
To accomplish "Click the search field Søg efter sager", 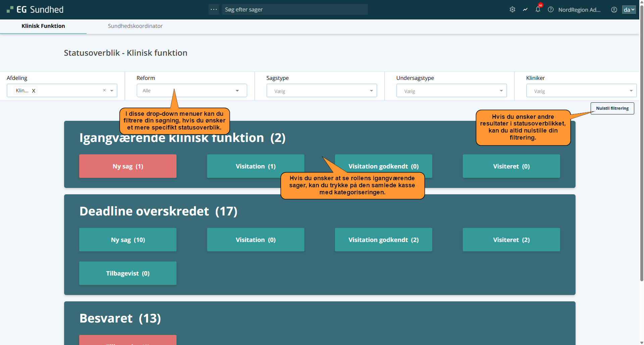I will (x=294, y=9).
